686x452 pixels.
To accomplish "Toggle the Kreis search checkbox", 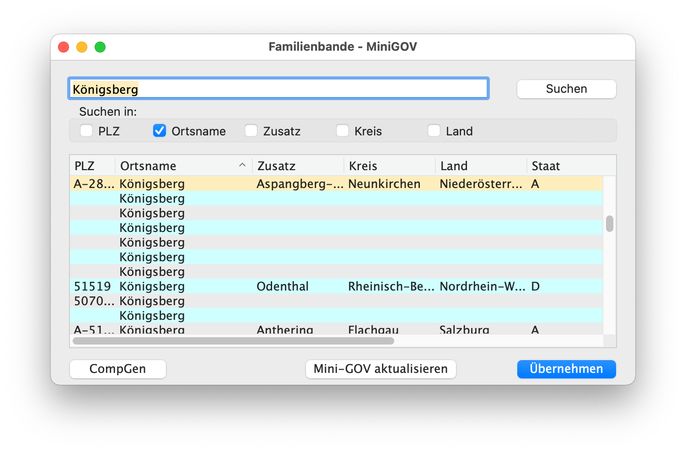I will click(x=343, y=131).
